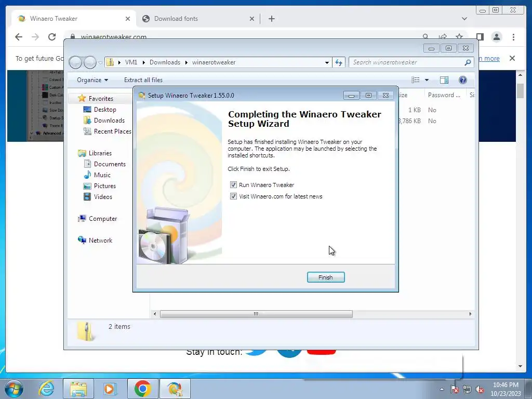Click network tray icon
The image size is (532, 399).
point(467,390)
